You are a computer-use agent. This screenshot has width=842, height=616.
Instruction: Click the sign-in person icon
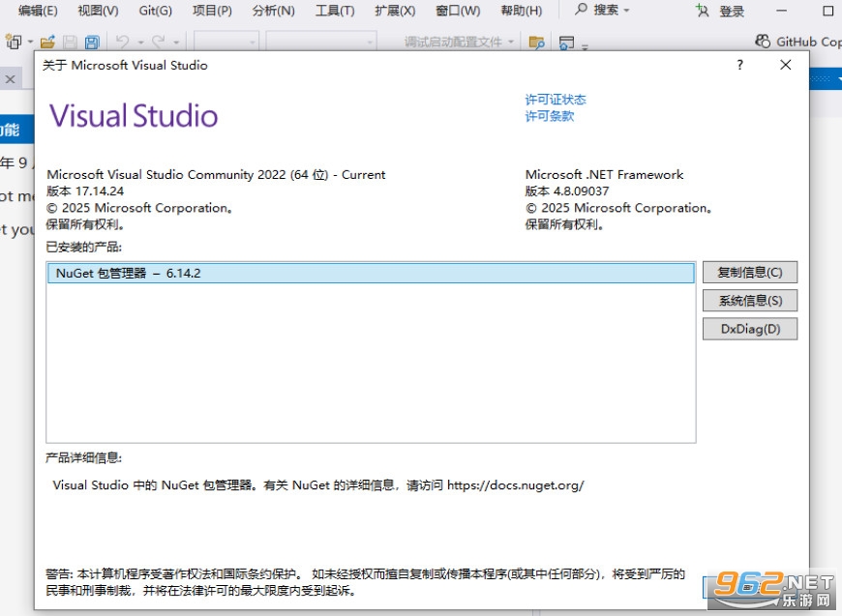coord(703,11)
